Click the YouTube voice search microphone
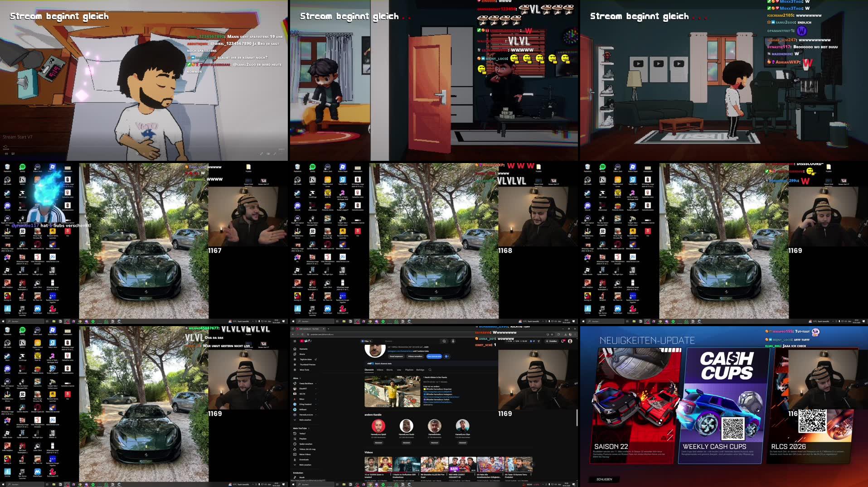 (453, 341)
